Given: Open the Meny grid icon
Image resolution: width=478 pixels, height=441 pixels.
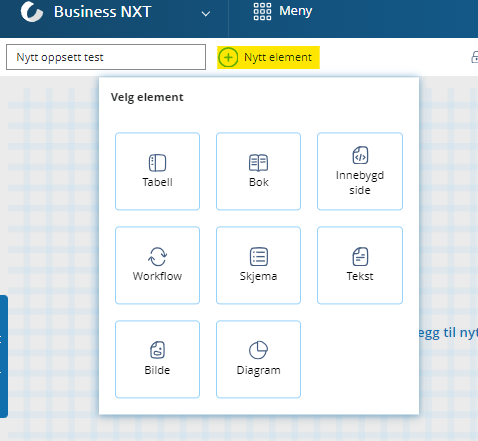Looking at the screenshot, I should [262, 12].
